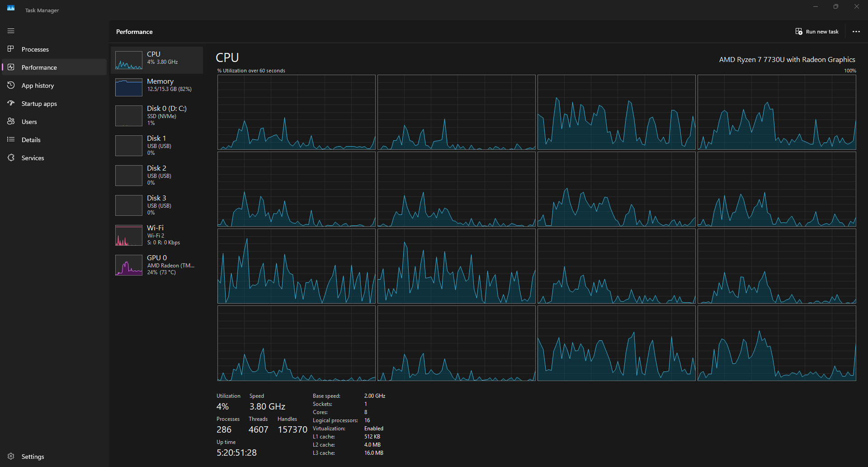Restore down the Task Manager window
868x467 pixels.
(x=836, y=6)
